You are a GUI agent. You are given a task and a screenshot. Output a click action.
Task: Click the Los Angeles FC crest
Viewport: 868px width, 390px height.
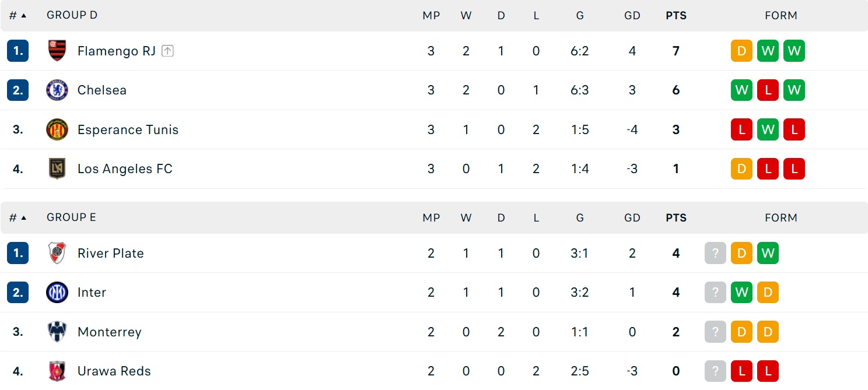click(57, 168)
